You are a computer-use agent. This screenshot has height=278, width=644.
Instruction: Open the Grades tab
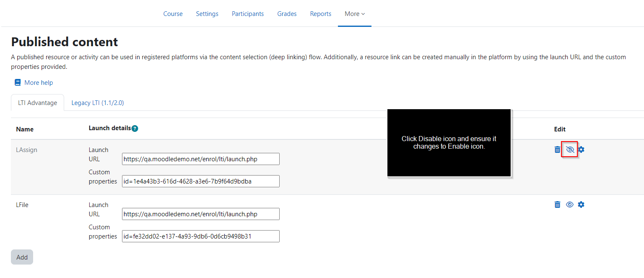click(x=287, y=14)
